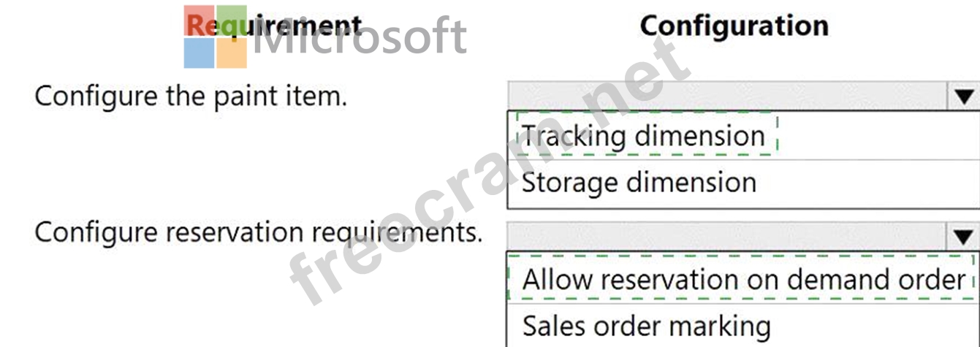Viewport: 980px width, 347px height.
Task: Choose Allow reservation on demand order
Action: tap(743, 279)
